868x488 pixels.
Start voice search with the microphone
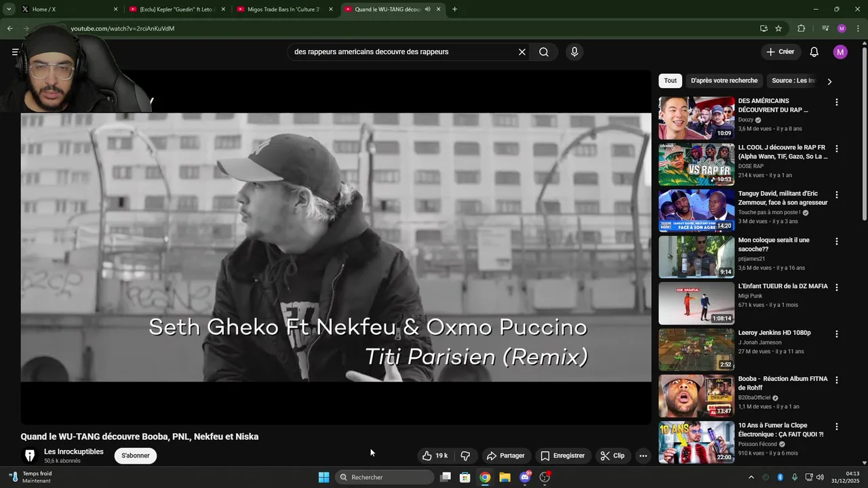[574, 52]
